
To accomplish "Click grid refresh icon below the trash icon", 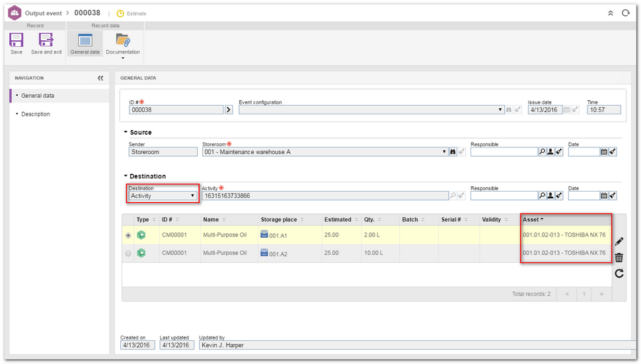I will tap(619, 273).
